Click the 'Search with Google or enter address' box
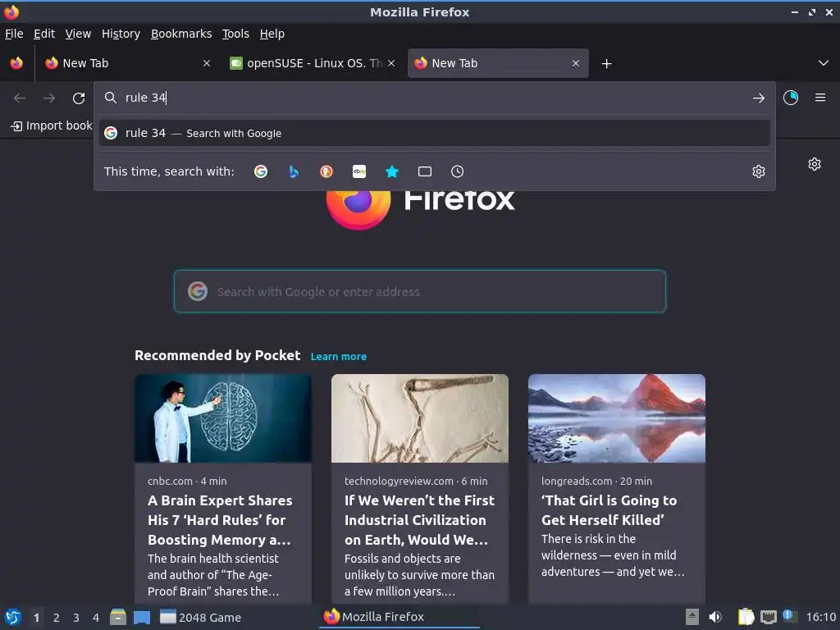 420,291
